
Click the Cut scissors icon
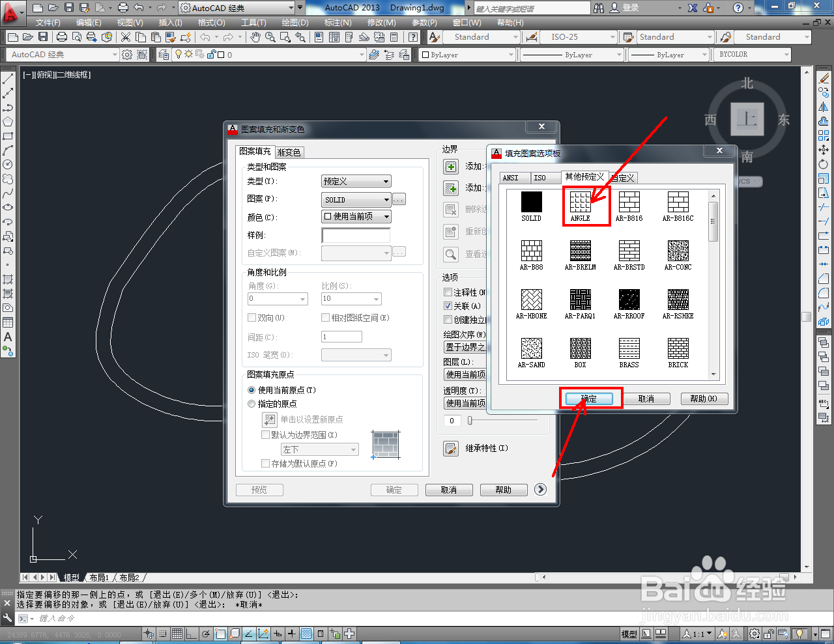126,37
